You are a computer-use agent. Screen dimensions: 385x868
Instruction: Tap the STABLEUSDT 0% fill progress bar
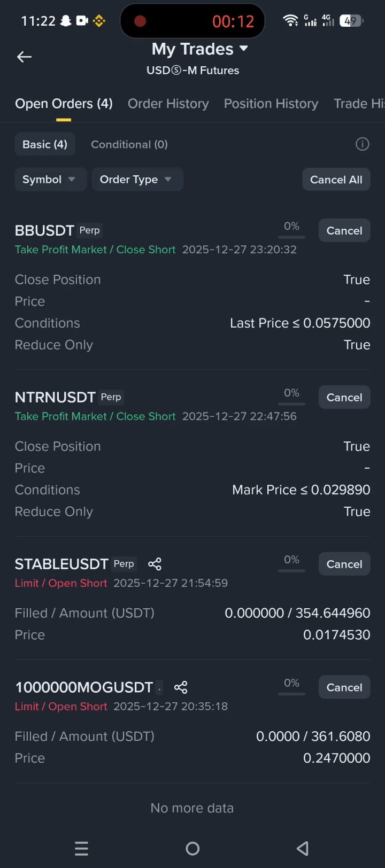(x=291, y=570)
